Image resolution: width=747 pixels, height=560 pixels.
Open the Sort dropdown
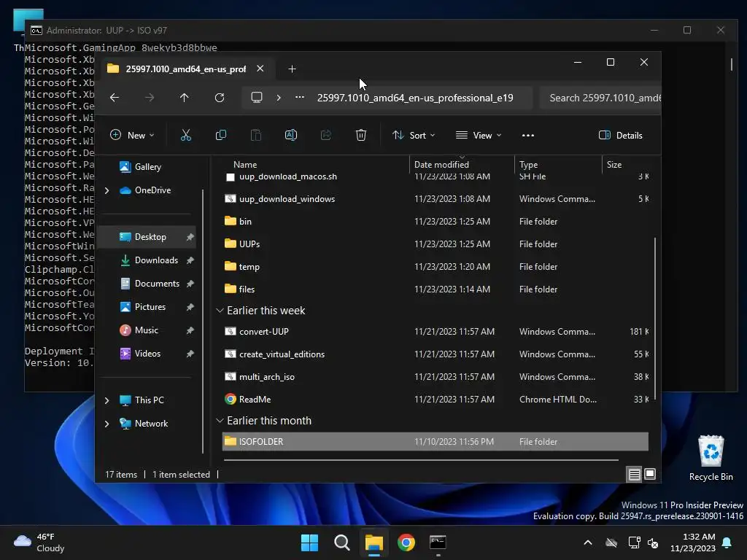[x=414, y=135]
